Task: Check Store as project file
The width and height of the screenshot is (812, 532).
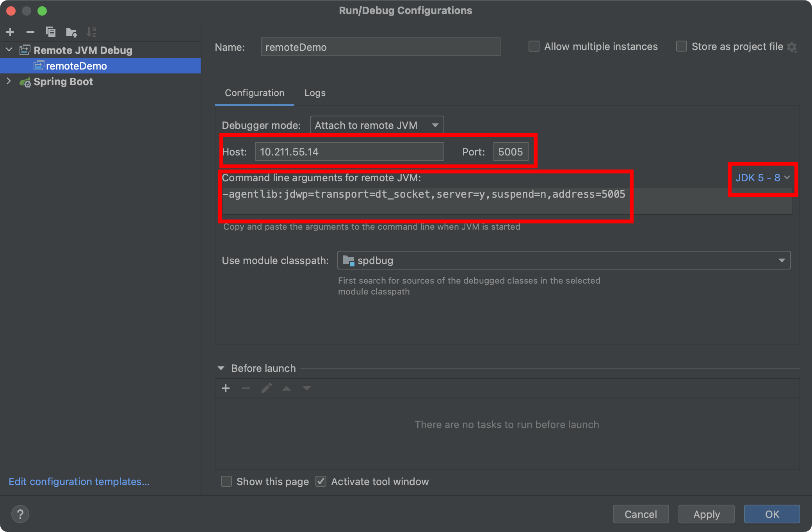Action: [682, 46]
